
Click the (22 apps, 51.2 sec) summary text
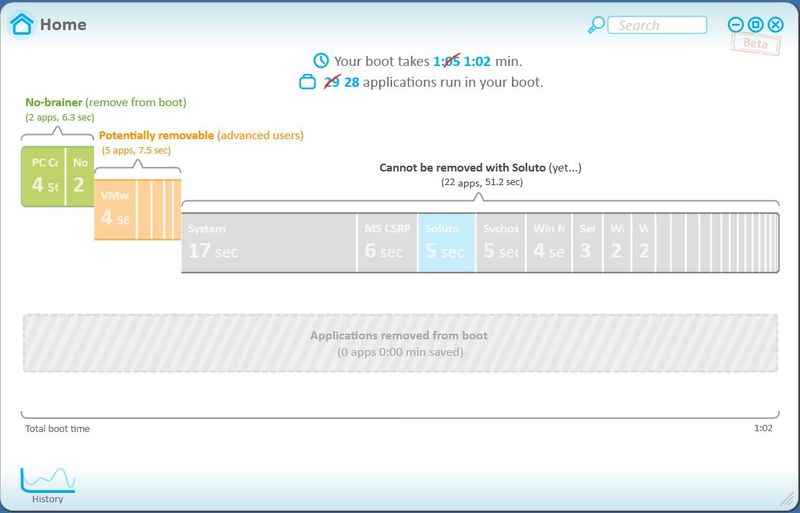482,182
